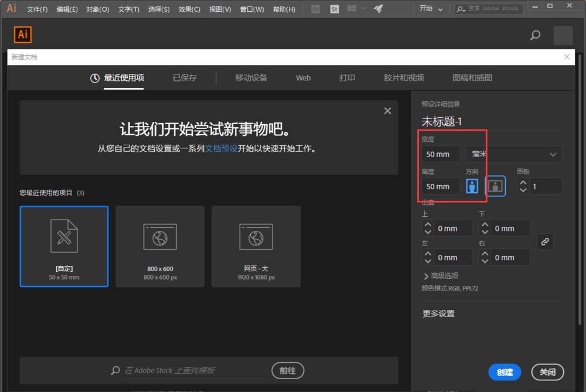Open the 开始 workspace dropdown

(x=431, y=9)
